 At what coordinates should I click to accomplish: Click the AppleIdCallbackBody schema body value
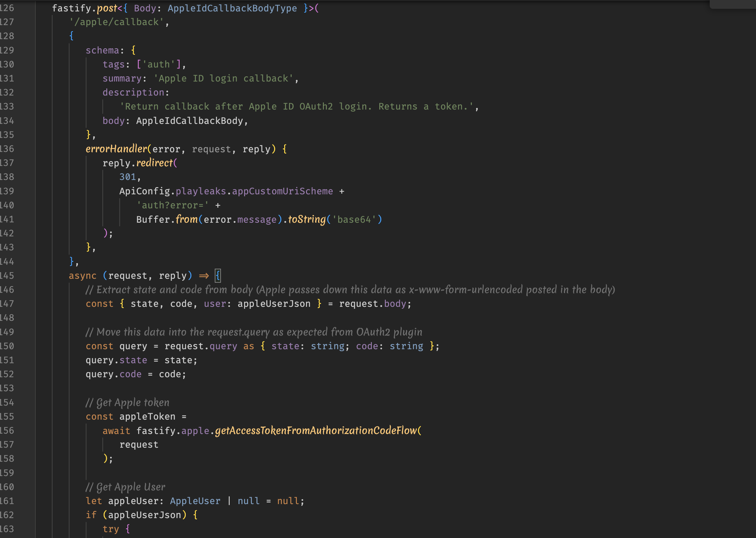tap(190, 121)
